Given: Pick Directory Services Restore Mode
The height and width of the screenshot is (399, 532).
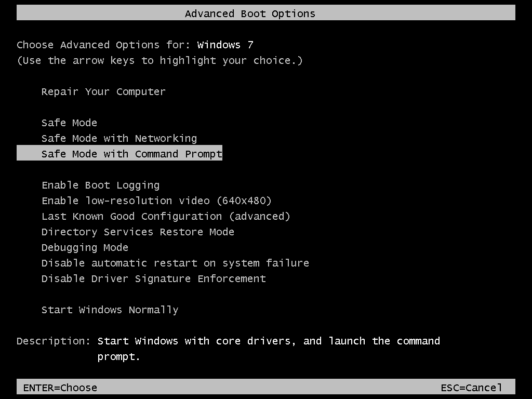Looking at the screenshot, I should 138,232.
